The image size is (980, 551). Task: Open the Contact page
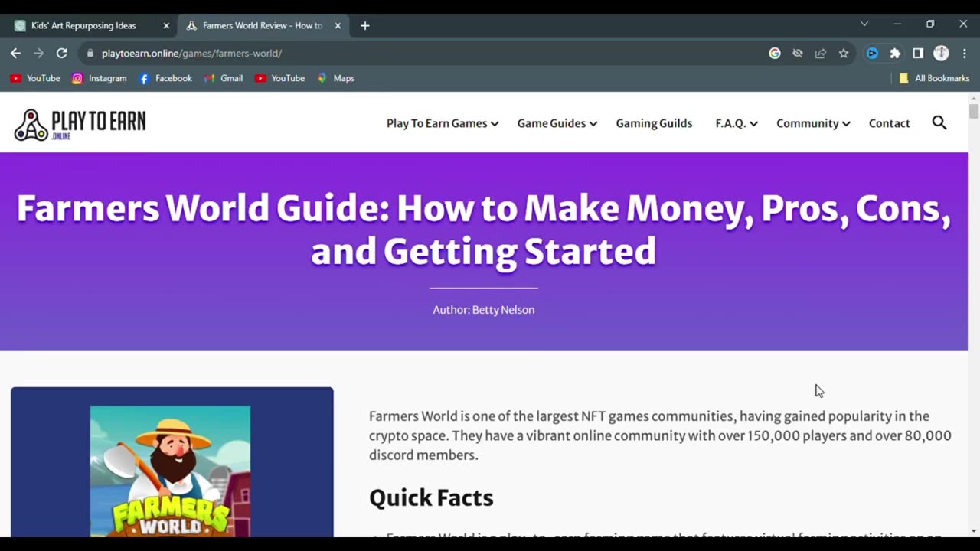pyautogui.click(x=889, y=123)
